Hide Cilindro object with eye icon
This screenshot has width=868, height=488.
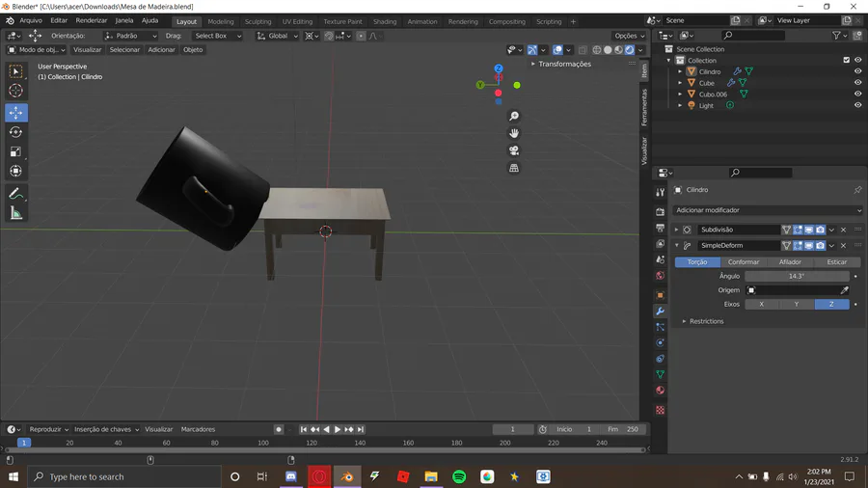858,71
